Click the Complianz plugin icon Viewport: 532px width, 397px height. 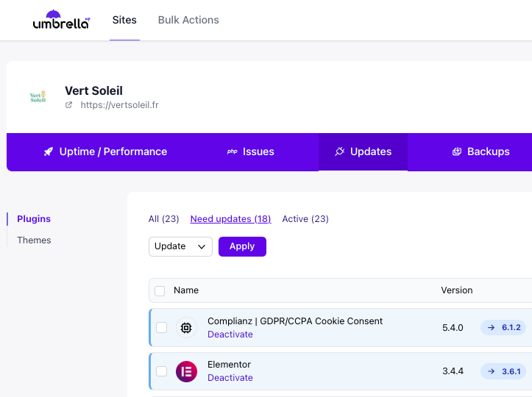coord(186,328)
